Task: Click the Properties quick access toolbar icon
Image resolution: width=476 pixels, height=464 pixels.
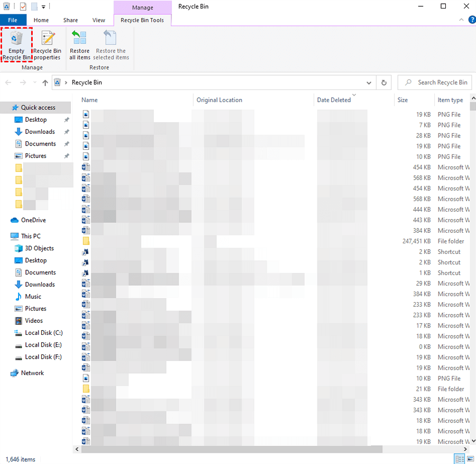Action: [x=23, y=6]
